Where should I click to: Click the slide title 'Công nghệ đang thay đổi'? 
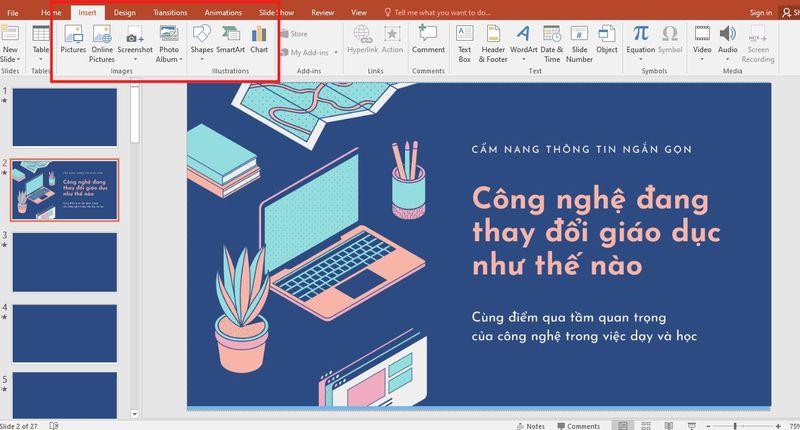596,232
